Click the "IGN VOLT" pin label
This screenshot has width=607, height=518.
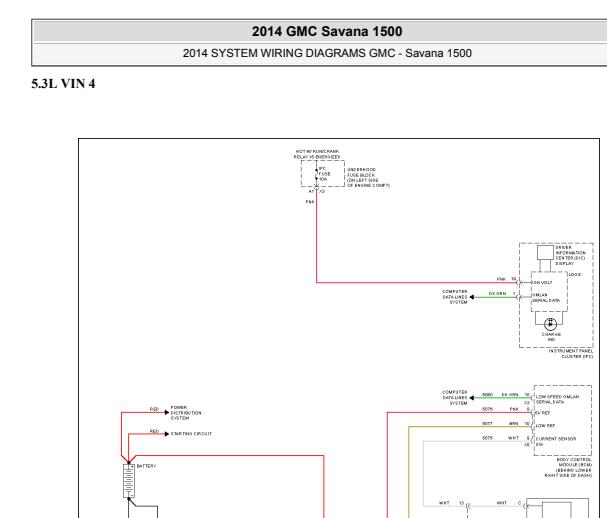[542, 283]
